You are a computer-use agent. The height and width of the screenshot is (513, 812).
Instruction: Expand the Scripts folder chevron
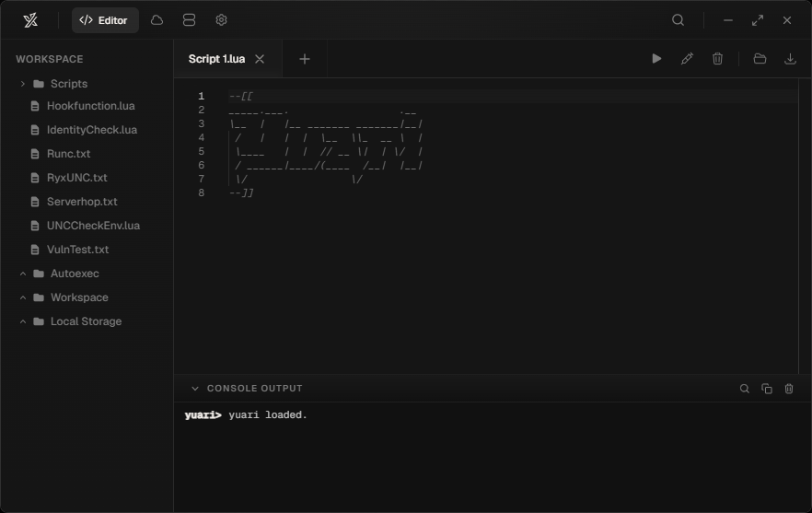pos(22,84)
